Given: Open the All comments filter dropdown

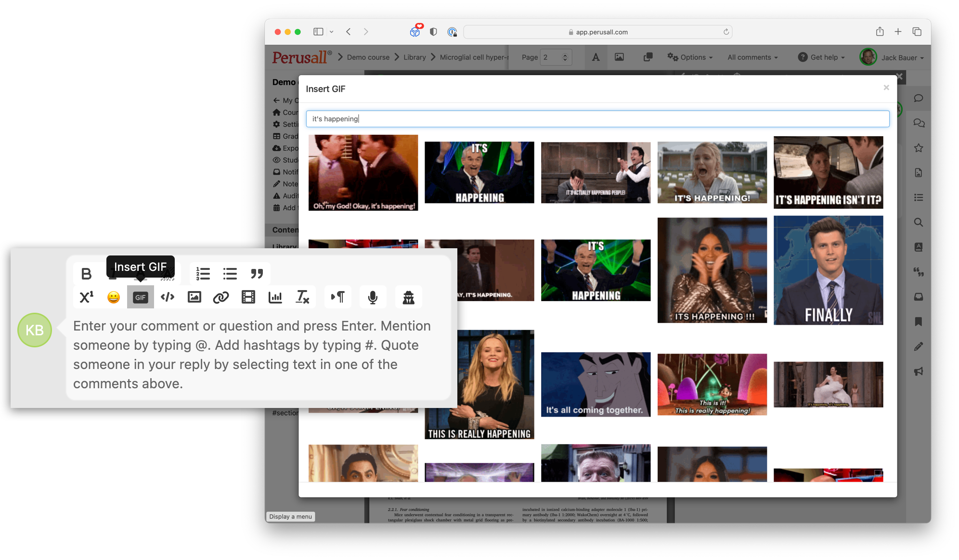Looking at the screenshot, I should pyautogui.click(x=752, y=57).
